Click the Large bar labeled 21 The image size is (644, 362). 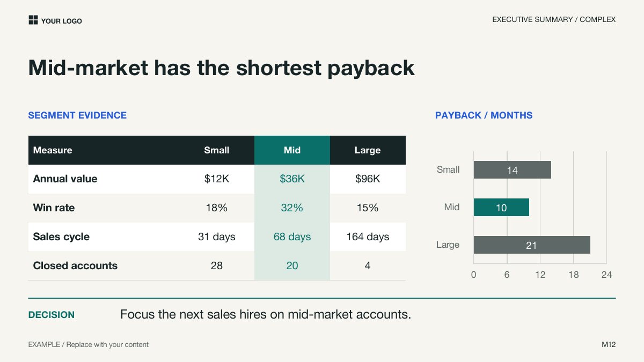[x=532, y=245]
